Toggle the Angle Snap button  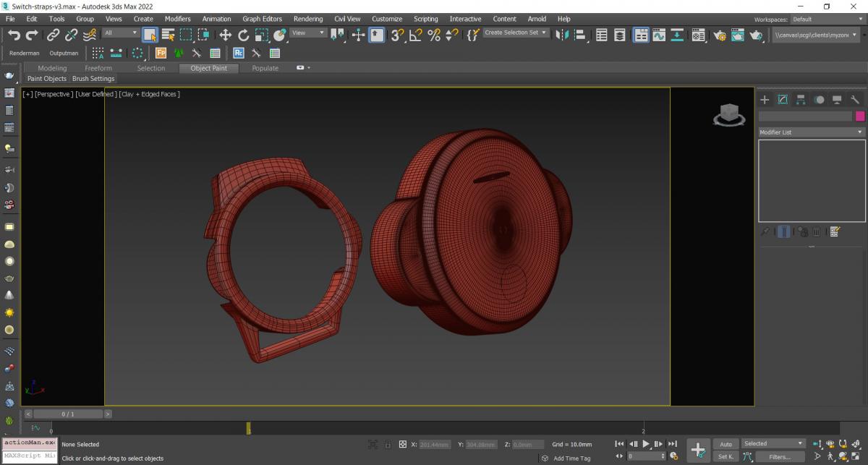(415, 35)
